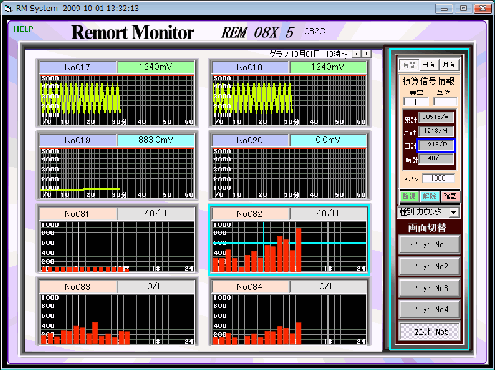Select the No083 channel label
The image size is (495, 370).
point(78,287)
